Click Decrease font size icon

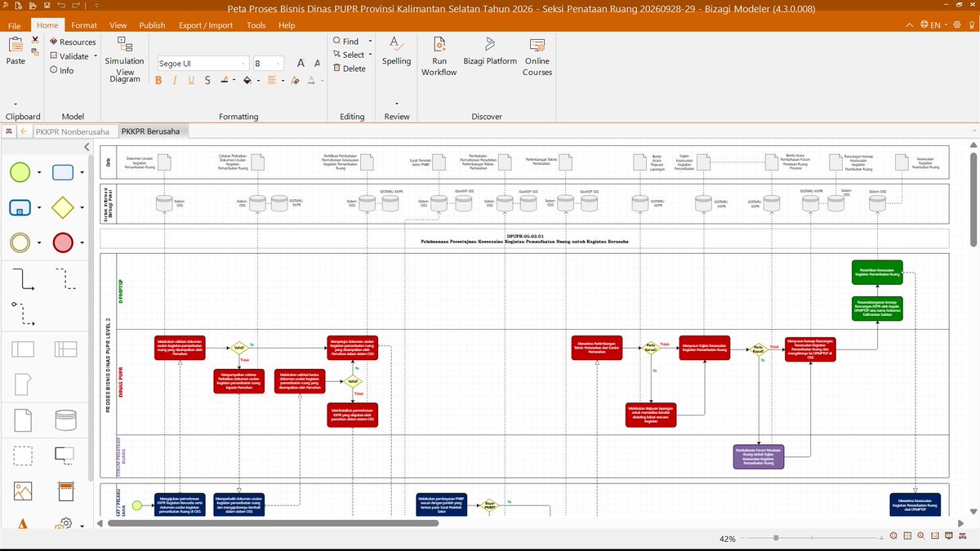(317, 63)
